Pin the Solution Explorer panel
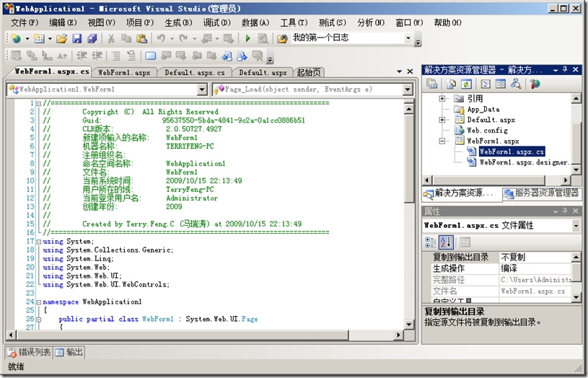This screenshot has width=588, height=378. click(565, 70)
